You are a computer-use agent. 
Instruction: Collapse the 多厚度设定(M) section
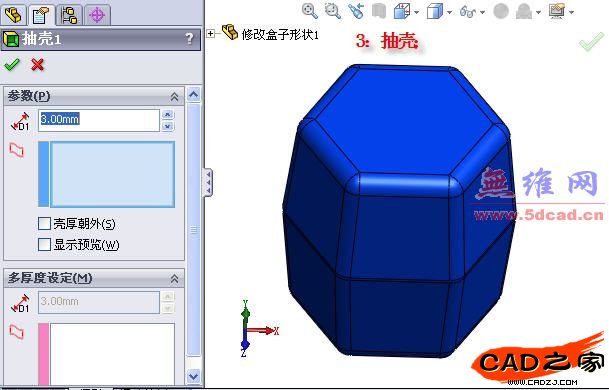174,278
